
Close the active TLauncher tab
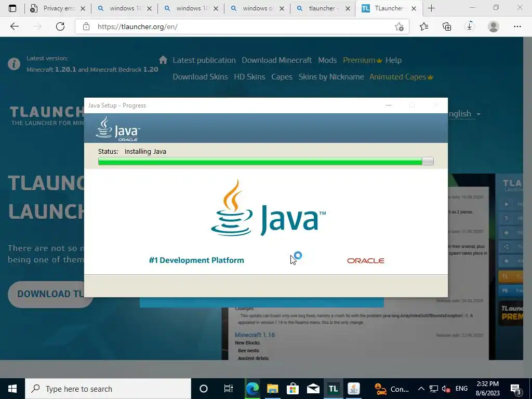[414, 9]
